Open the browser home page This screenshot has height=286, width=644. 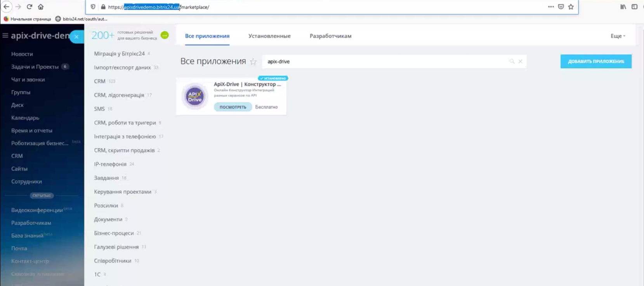41,7
